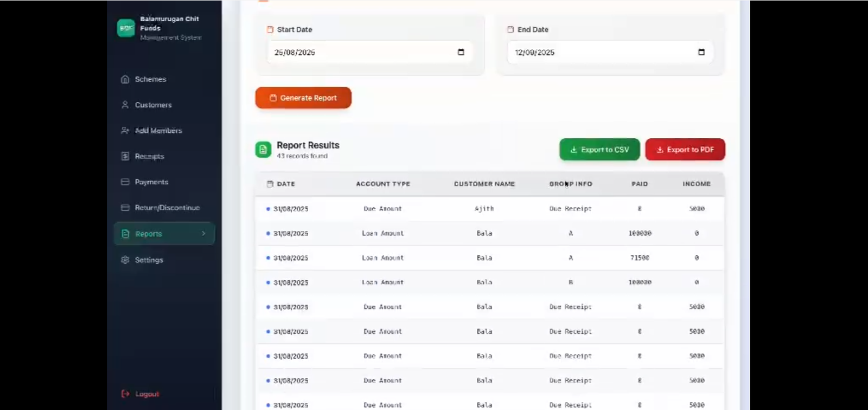Open End Date calendar picker icon
This screenshot has width=868, height=410.
click(x=701, y=52)
